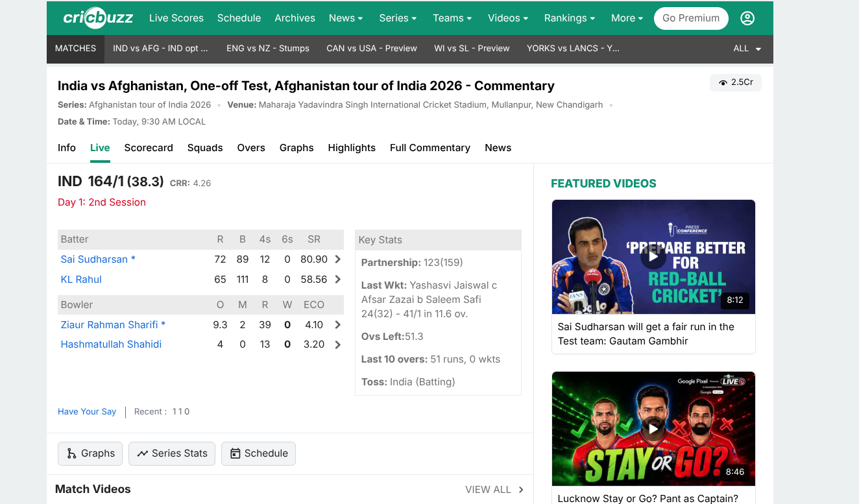Open the Series dropdown menu

click(398, 18)
